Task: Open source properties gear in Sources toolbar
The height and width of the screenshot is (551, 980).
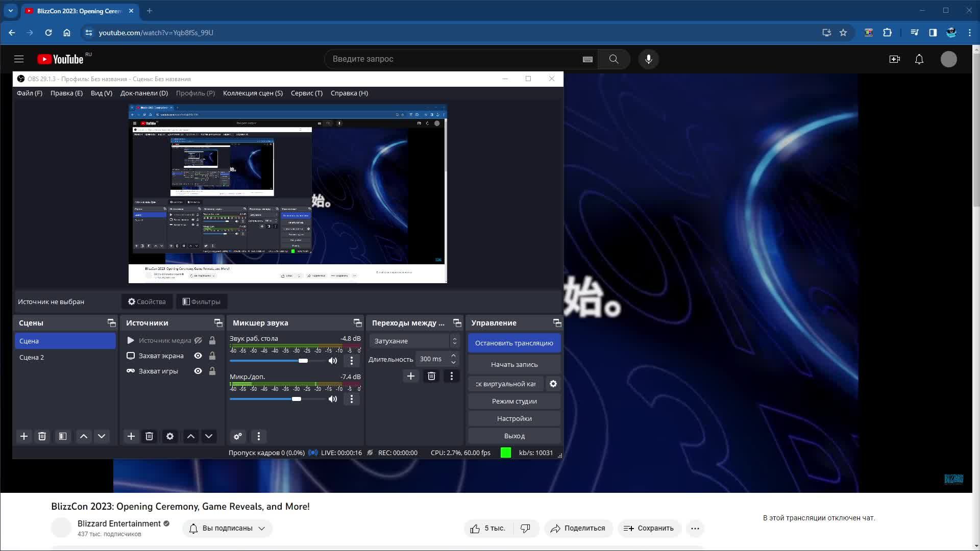Action: pos(170,436)
